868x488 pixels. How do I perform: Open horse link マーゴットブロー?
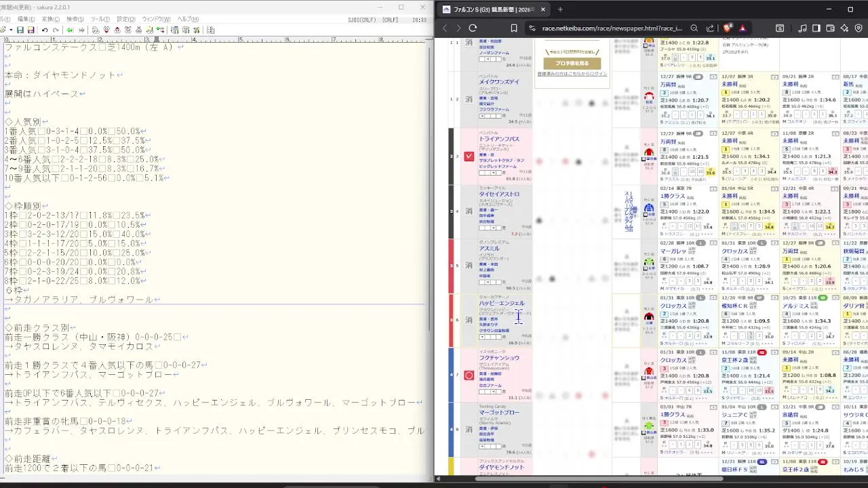(499, 412)
